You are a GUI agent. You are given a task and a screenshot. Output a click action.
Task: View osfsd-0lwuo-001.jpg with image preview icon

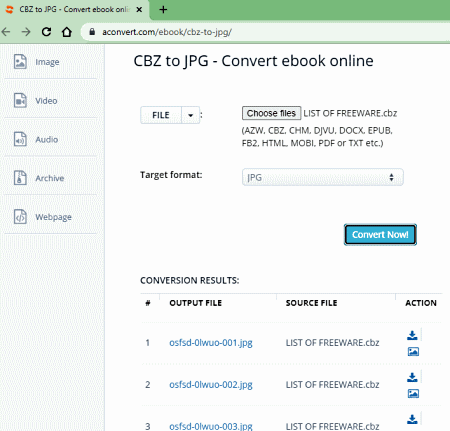tap(413, 351)
